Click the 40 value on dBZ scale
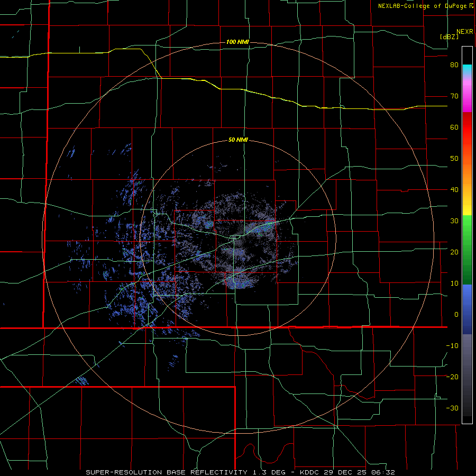The width and height of the screenshot is (476, 476). click(x=454, y=190)
